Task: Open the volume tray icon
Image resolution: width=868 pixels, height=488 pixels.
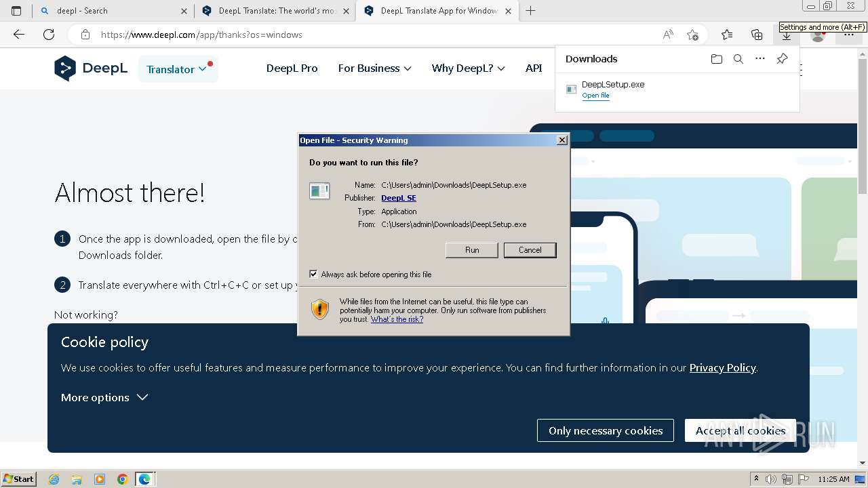Action: pos(771,479)
